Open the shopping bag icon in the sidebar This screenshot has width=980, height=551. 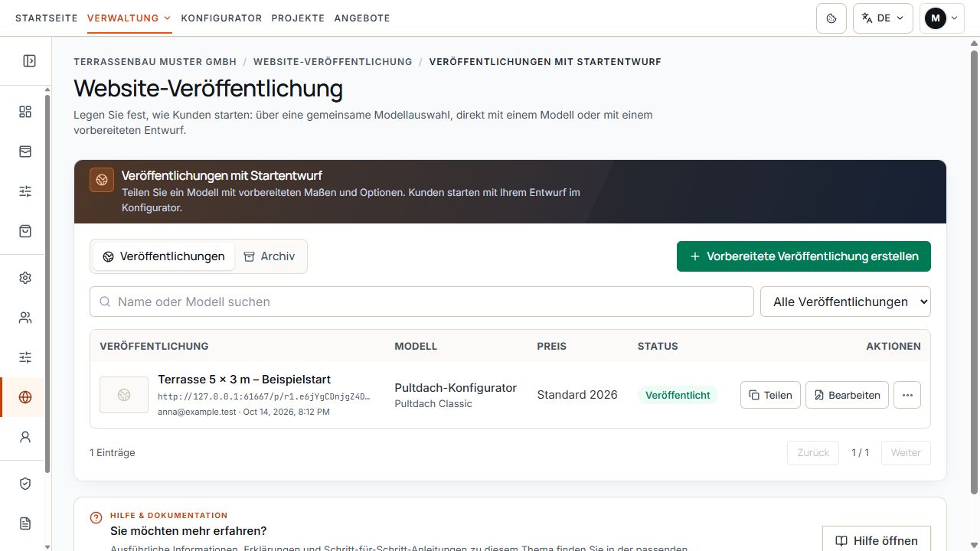coord(25,231)
